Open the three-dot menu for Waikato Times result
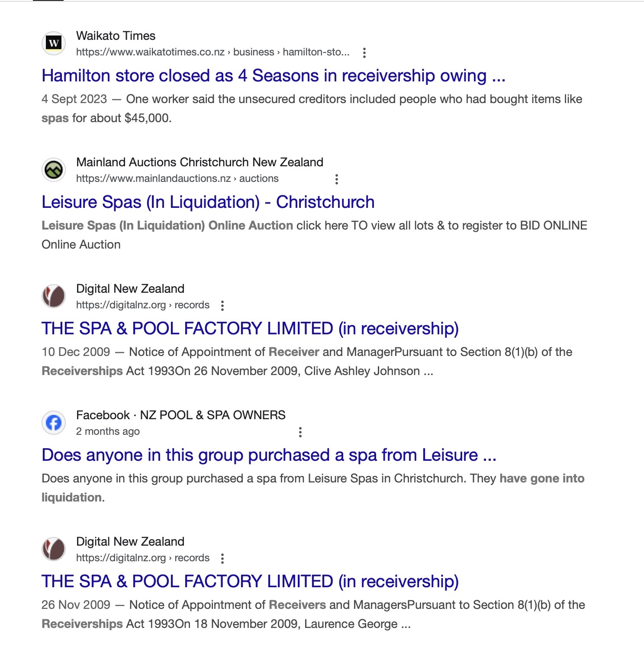 point(364,52)
